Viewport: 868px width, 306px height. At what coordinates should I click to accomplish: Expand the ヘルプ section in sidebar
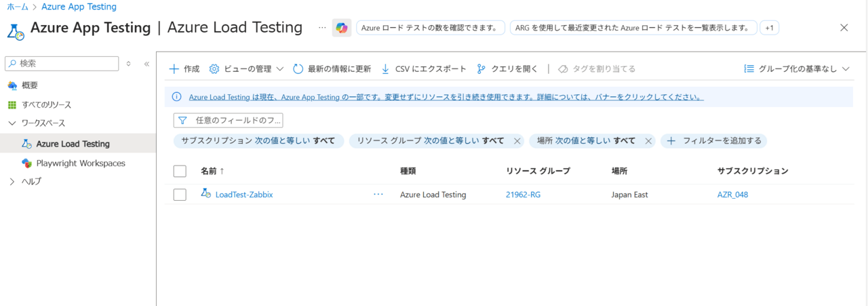(12, 182)
